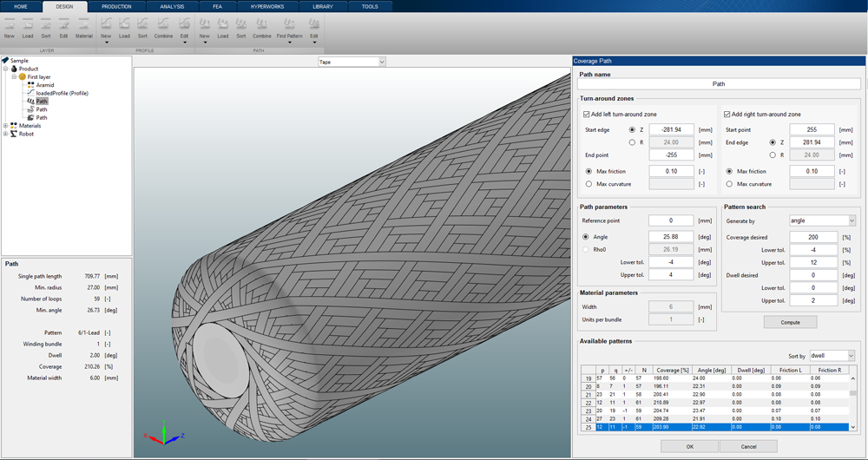Click OK to confirm coverage path
The height and width of the screenshot is (460, 868).
click(x=689, y=446)
